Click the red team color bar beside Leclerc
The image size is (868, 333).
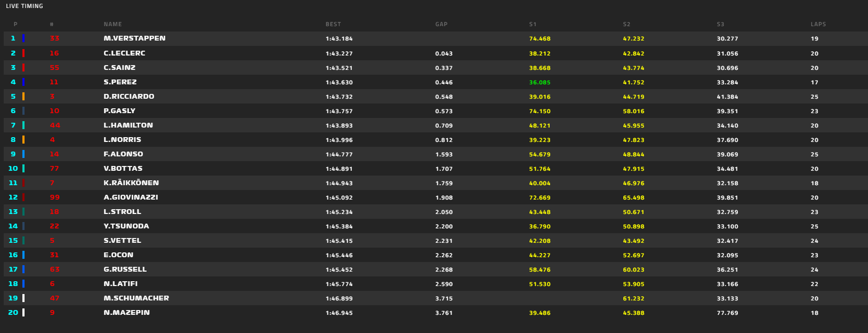(x=23, y=53)
